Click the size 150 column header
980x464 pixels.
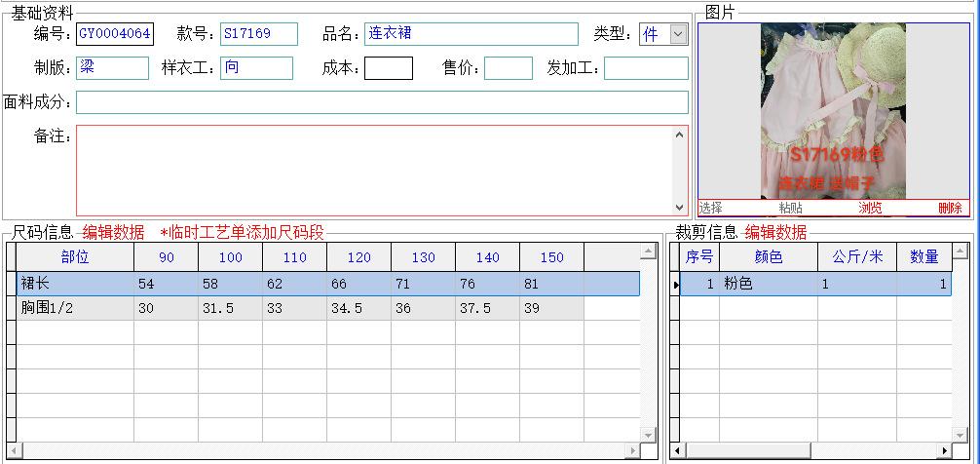552,257
